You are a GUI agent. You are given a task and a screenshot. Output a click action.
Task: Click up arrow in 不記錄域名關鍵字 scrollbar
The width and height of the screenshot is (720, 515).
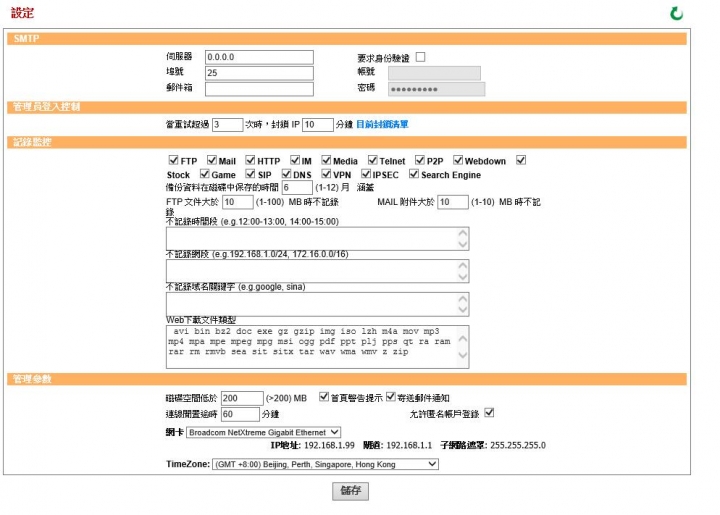(x=463, y=298)
